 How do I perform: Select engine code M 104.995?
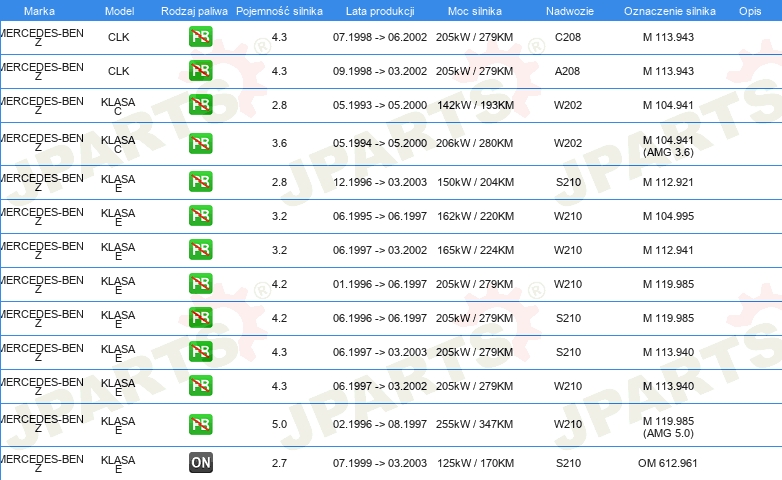(668, 216)
